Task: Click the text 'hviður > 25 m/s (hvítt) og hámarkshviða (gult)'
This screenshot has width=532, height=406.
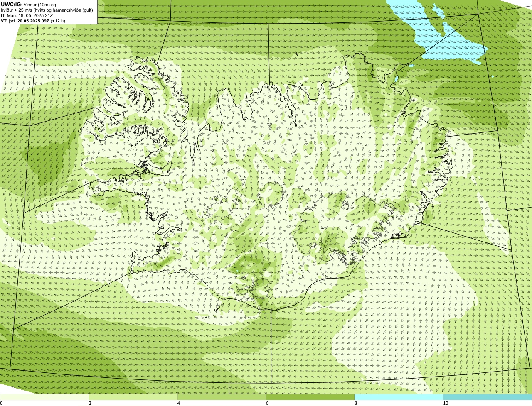Action: pyautogui.click(x=47, y=10)
